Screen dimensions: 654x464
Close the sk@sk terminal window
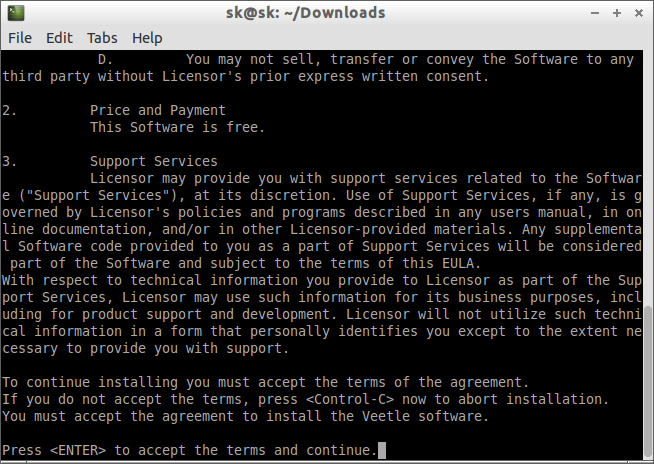tap(639, 13)
